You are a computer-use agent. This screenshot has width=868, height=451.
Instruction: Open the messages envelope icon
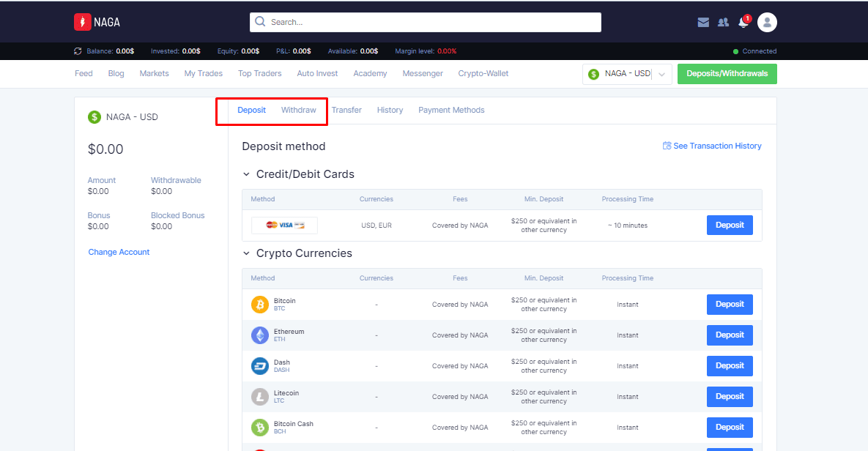pos(703,22)
